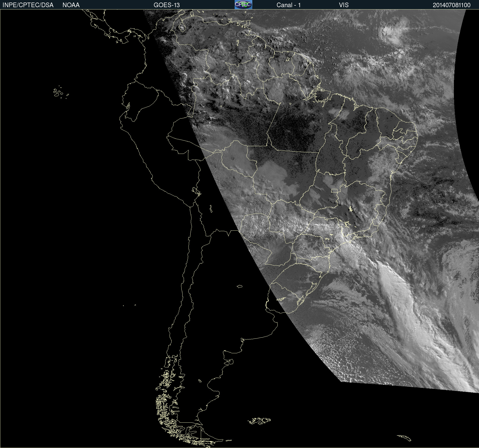Click the 201407081100 timestamp
Viewport: 479px width, 448px height.
pyautogui.click(x=452, y=5)
